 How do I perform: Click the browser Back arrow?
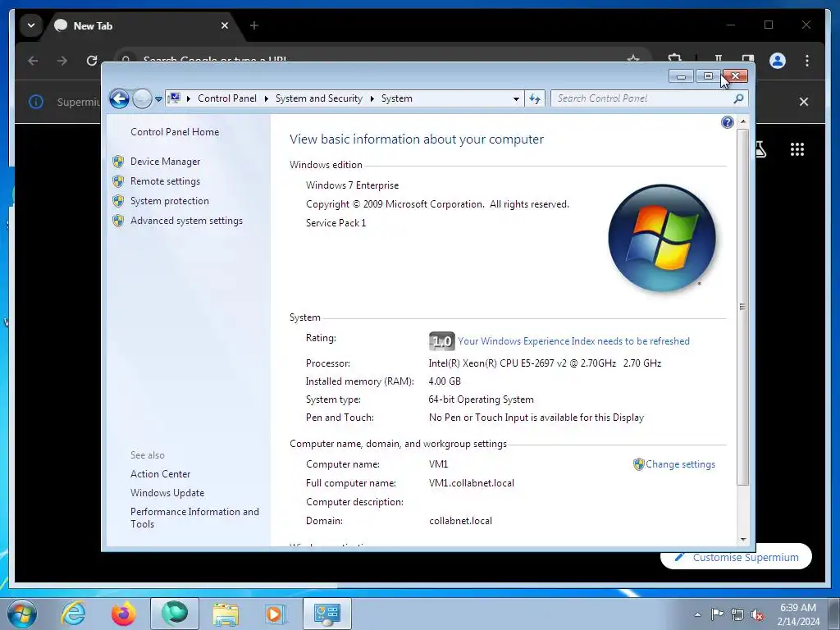point(33,61)
